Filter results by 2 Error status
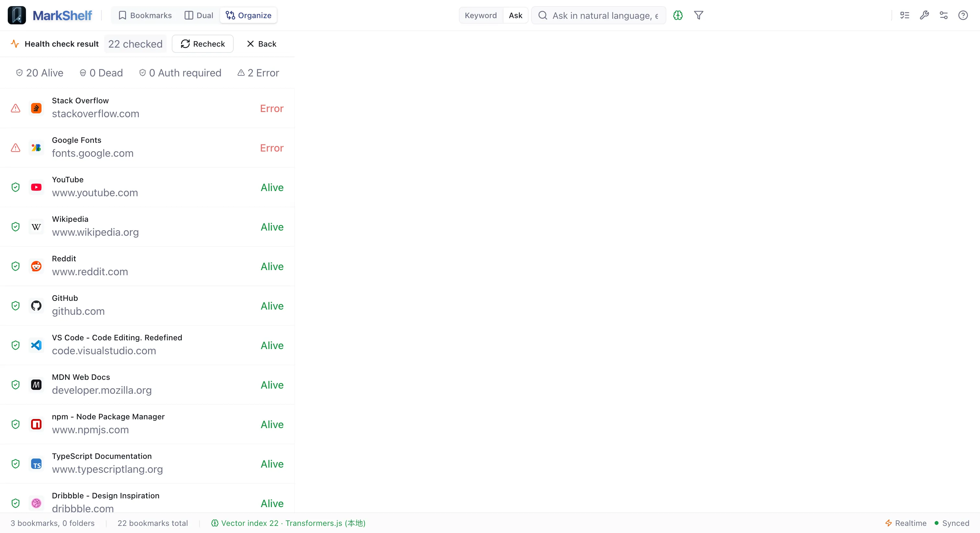The height and width of the screenshot is (533, 980). tap(258, 73)
